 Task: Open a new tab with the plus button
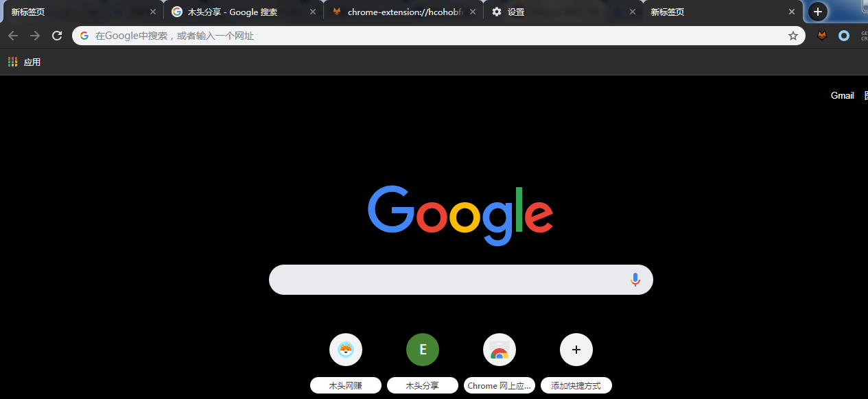tap(817, 12)
